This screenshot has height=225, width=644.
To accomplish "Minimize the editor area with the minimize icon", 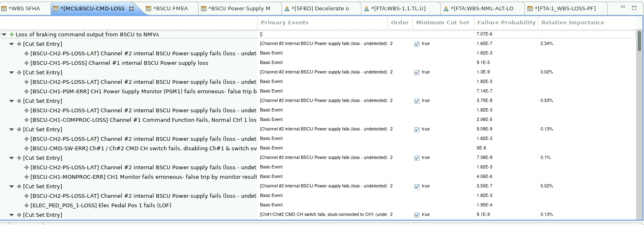I will click(x=623, y=7).
